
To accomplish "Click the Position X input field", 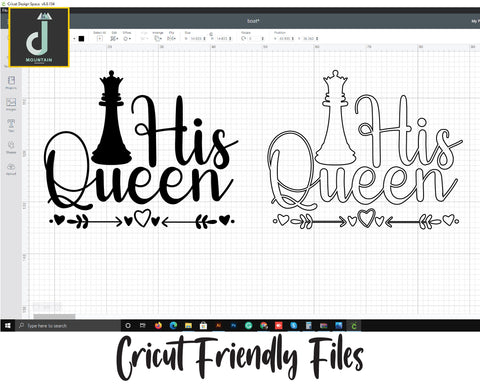I will tap(285, 39).
